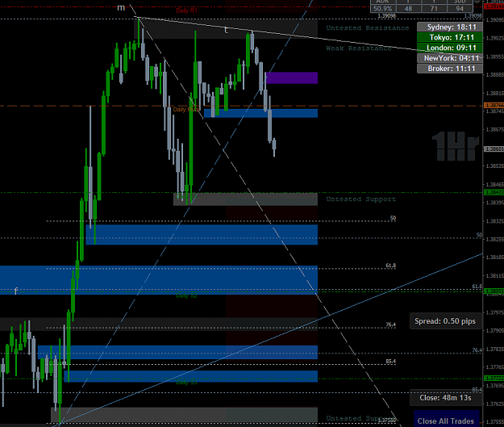The width and height of the screenshot is (504, 427).
Task: Select the London: 09:11 session clock
Action: pyautogui.click(x=450, y=48)
